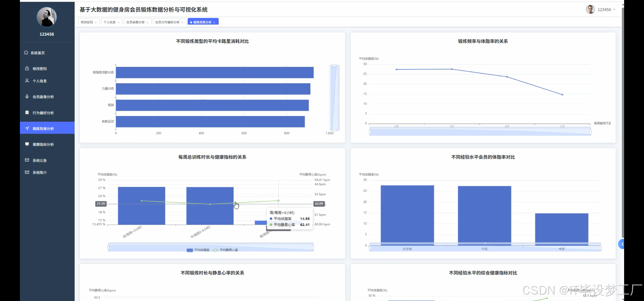Toggle the 平均体脂率 legend in weekly training chart
This screenshot has width=644, height=301.
[198, 250]
